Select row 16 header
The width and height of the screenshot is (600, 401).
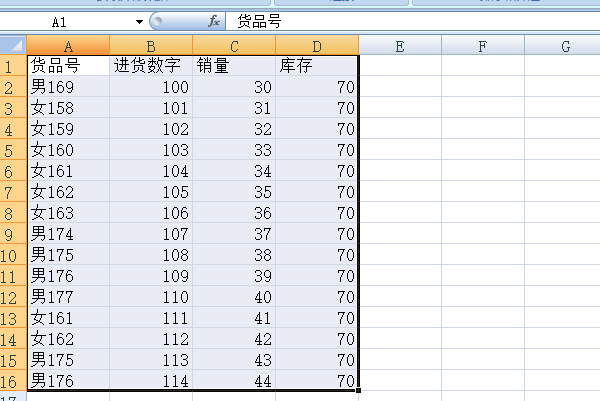pyautogui.click(x=13, y=381)
